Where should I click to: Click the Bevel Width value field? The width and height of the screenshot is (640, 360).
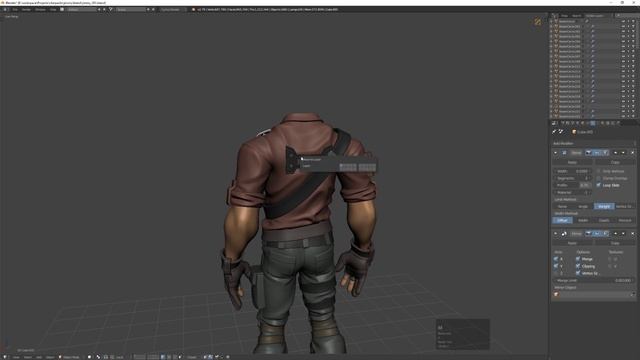click(x=572, y=171)
